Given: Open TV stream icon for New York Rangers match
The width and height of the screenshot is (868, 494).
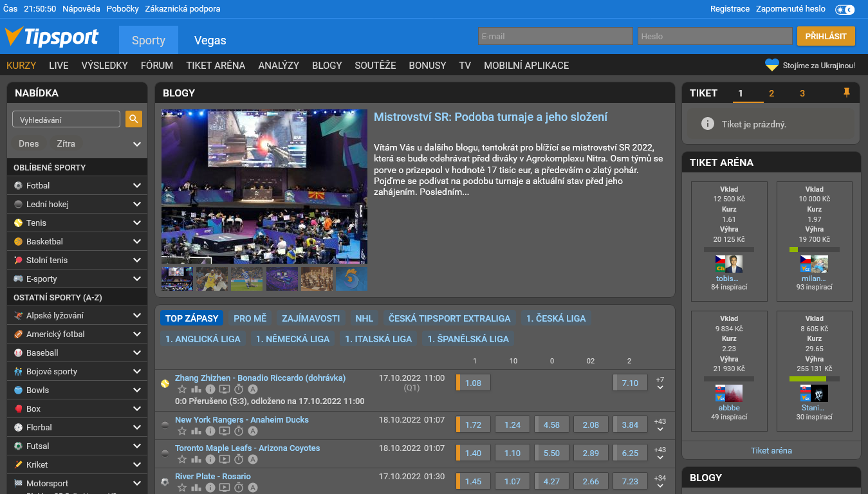Looking at the screenshot, I should click(x=225, y=431).
